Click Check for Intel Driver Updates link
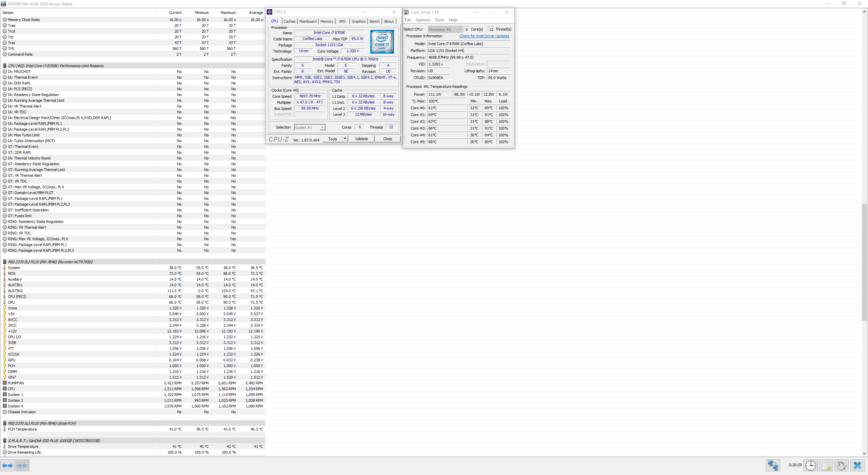 (484, 36)
